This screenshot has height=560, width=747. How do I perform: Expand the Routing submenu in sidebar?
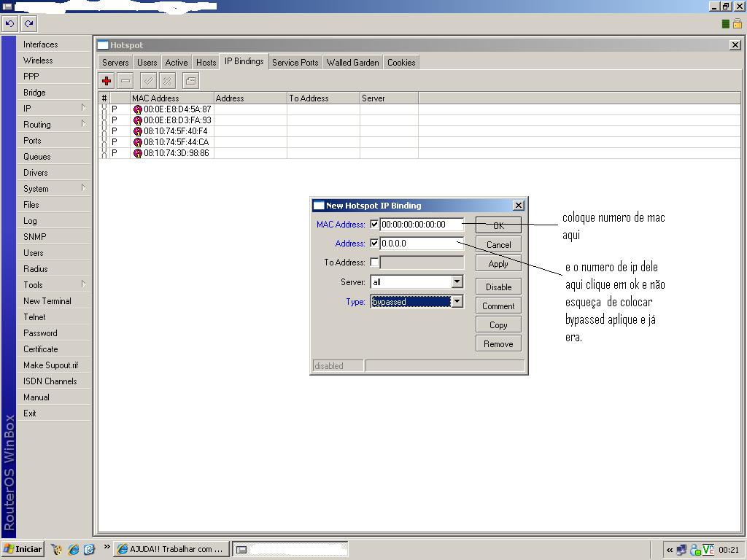tap(83, 124)
